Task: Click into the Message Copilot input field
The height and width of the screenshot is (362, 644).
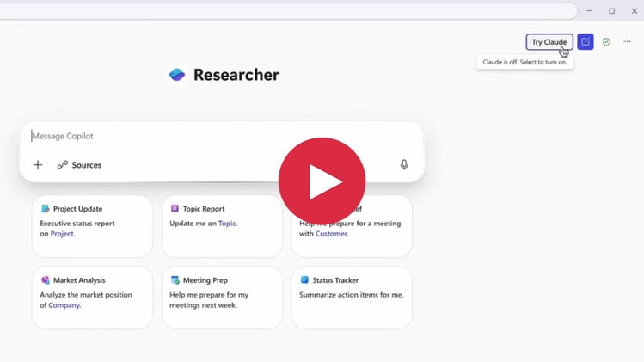Action: (x=222, y=136)
